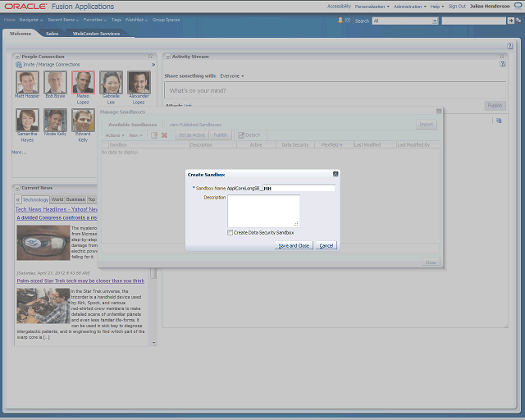Click Mateo Lopez's photo
This screenshot has width=525, height=420.
[x=83, y=82]
